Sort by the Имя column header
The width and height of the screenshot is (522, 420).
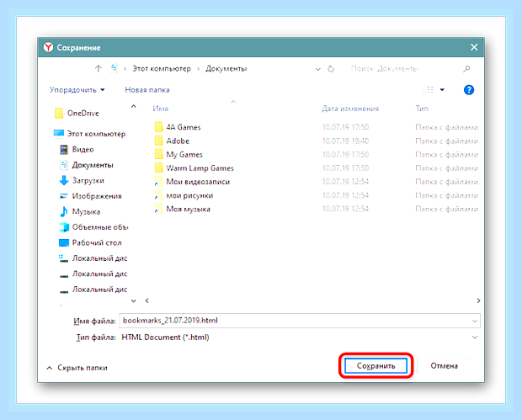[x=161, y=109]
